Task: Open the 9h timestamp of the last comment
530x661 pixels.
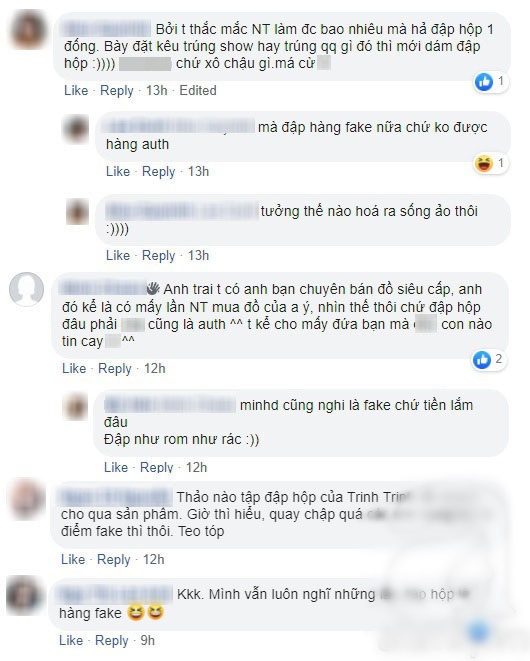Action: pyautogui.click(x=148, y=640)
